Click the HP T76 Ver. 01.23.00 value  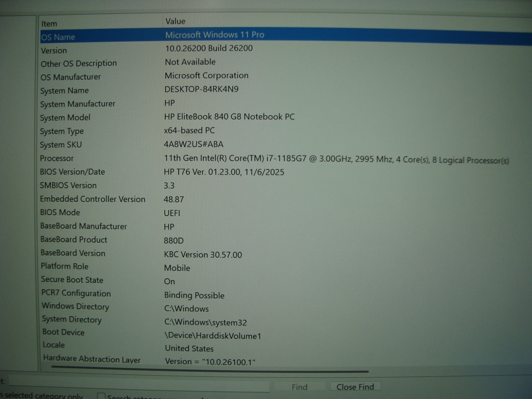224,172
